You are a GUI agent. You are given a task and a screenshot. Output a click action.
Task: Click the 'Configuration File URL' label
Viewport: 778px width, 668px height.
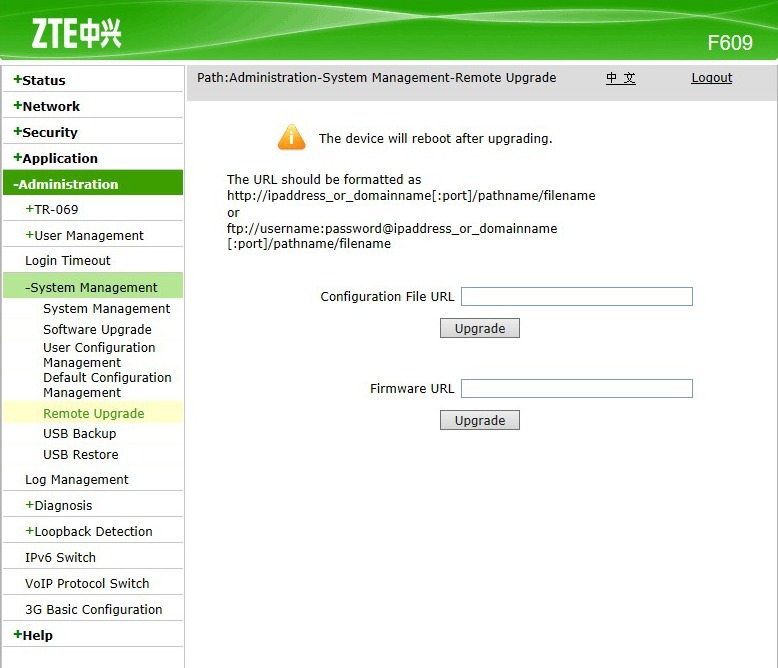pyautogui.click(x=387, y=297)
